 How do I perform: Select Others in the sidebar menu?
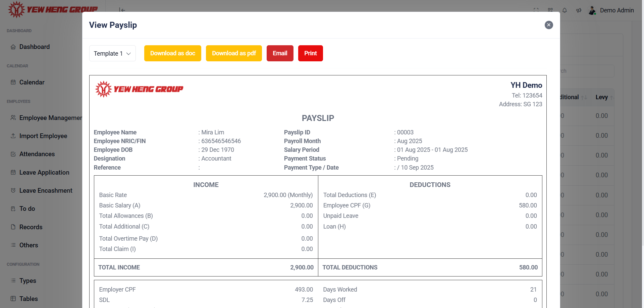tap(29, 245)
